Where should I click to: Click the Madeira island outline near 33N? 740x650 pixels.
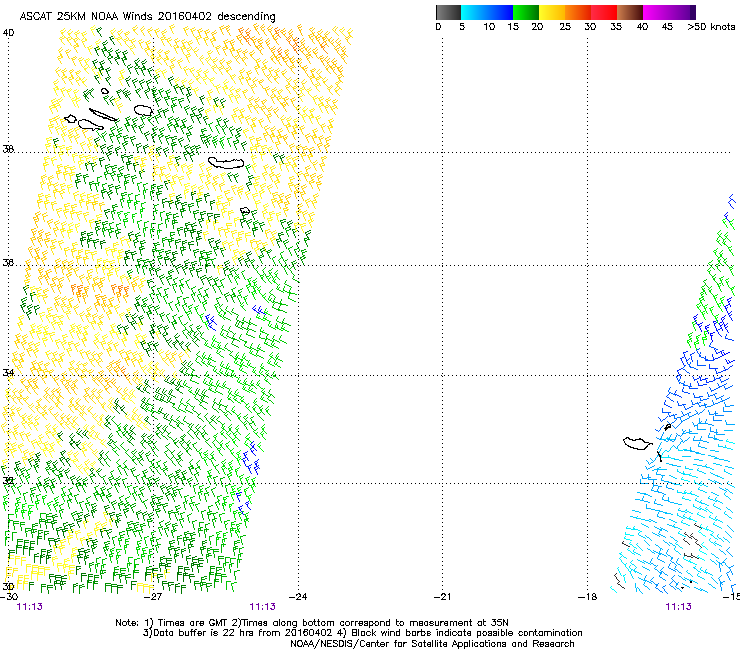point(638,443)
